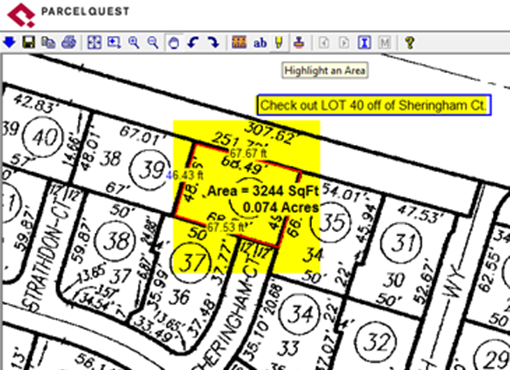Select the measure ruler tool
510x370 pixels.
[239, 42]
